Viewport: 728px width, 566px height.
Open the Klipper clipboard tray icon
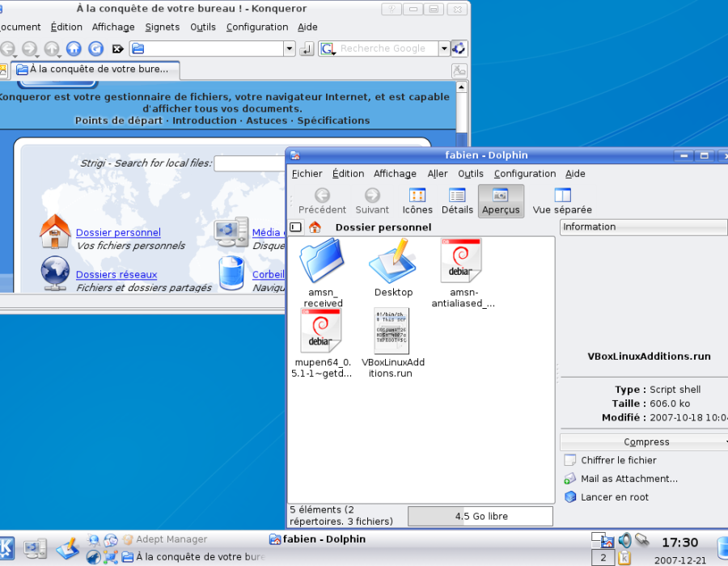(624, 557)
